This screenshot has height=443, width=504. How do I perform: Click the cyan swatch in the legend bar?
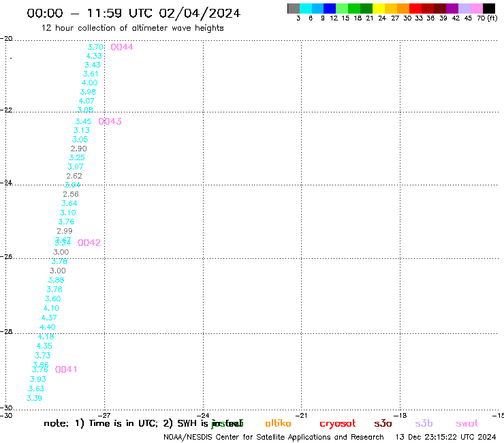(305, 8)
